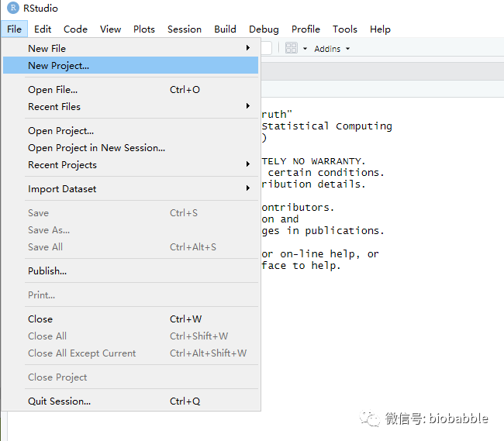Open the Edit menu
504x441 pixels.
coord(43,29)
